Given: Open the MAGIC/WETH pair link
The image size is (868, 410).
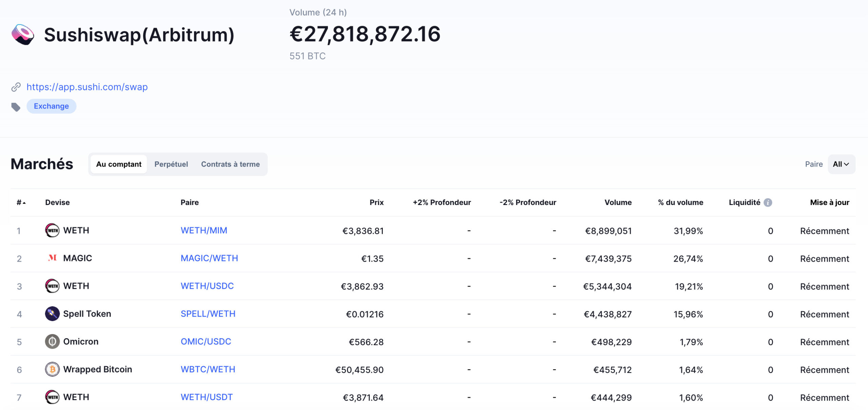Looking at the screenshot, I should [x=209, y=258].
